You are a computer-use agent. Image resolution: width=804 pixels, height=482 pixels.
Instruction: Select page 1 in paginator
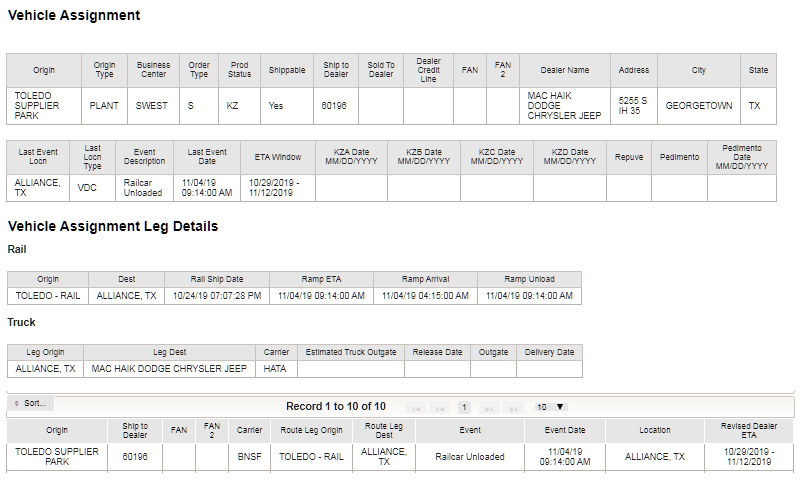pyautogui.click(x=464, y=408)
